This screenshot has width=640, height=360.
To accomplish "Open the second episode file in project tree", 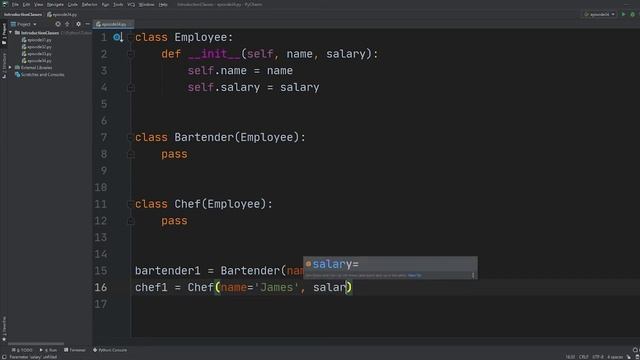I will (x=37, y=47).
